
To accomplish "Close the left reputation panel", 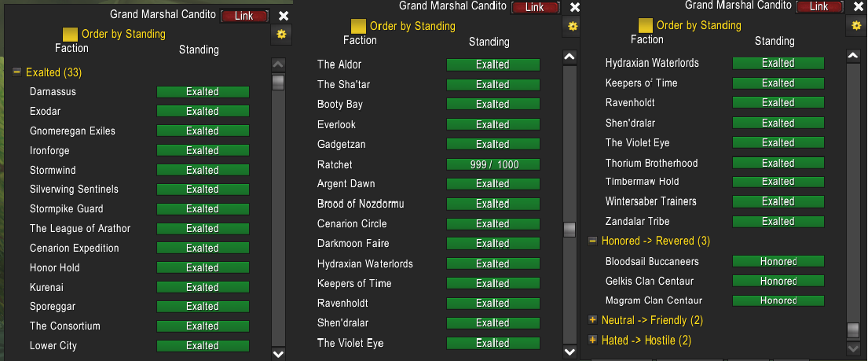I will click(x=284, y=16).
